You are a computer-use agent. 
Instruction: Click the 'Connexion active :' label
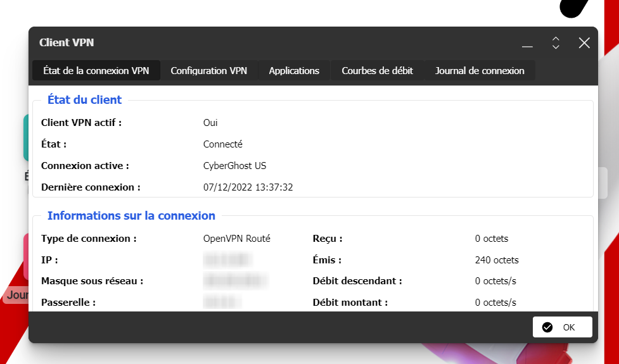[85, 166]
